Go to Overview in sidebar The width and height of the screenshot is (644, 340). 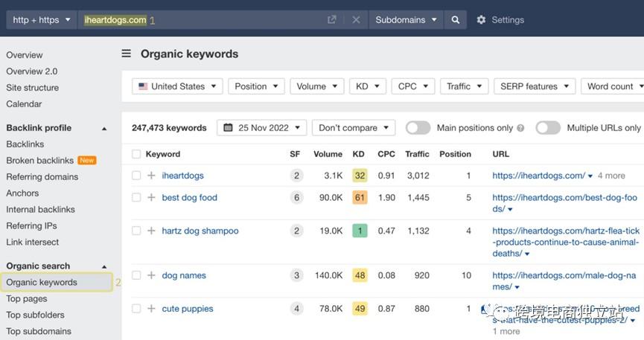click(25, 55)
